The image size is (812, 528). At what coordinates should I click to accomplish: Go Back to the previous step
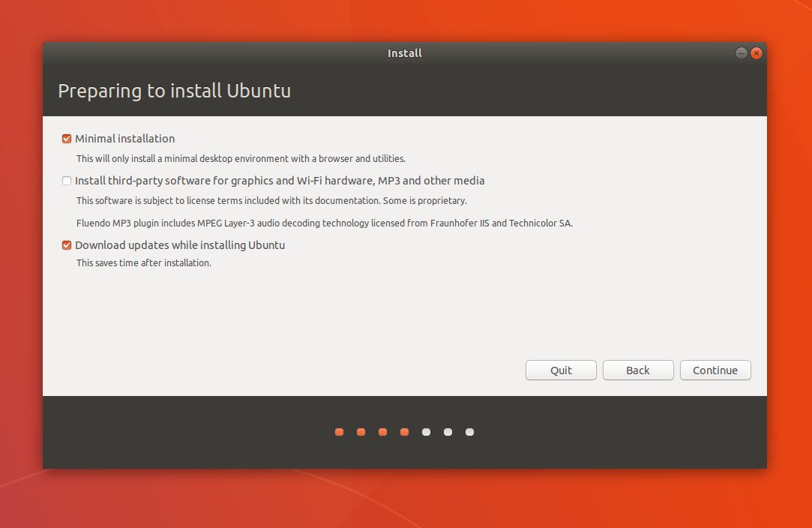coord(638,370)
